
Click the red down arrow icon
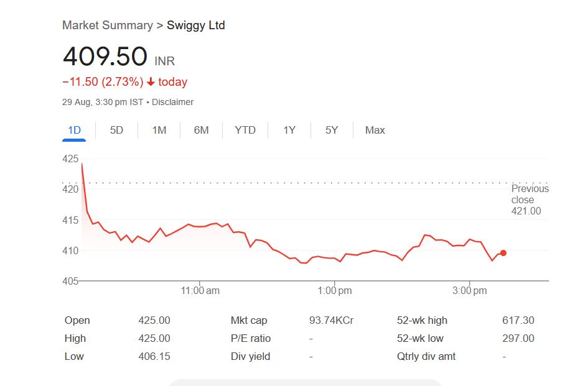point(151,82)
